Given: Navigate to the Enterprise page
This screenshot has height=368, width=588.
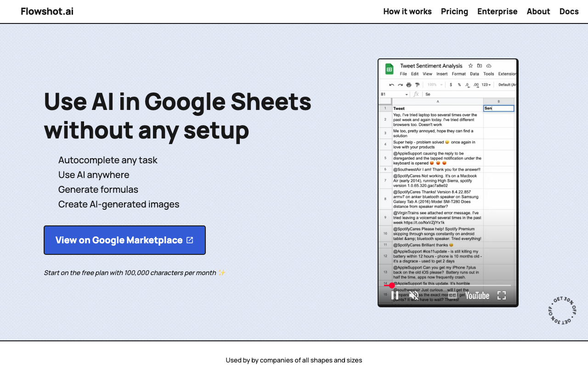Looking at the screenshot, I should coord(497,11).
